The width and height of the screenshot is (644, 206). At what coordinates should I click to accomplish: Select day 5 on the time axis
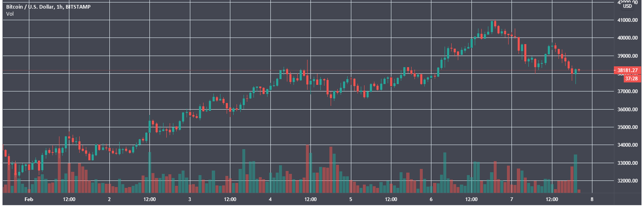[x=350, y=199]
